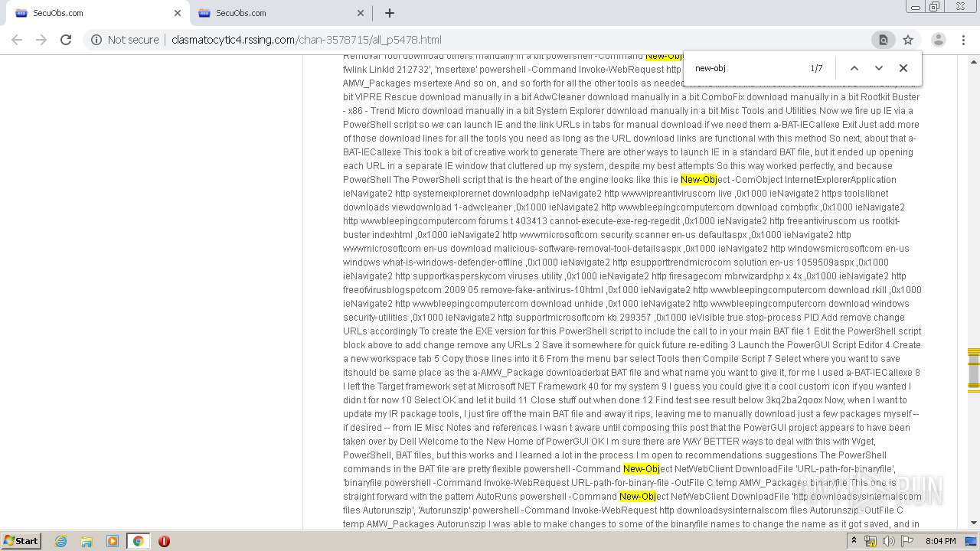This screenshot has height=551, width=980.
Task: Show hidden system tray icons
Action: 854,541
